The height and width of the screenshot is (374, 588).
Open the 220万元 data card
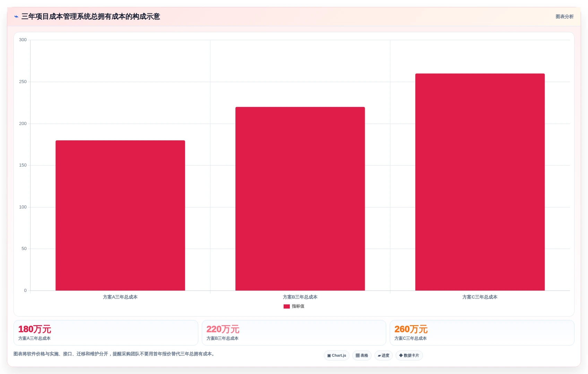294,333
